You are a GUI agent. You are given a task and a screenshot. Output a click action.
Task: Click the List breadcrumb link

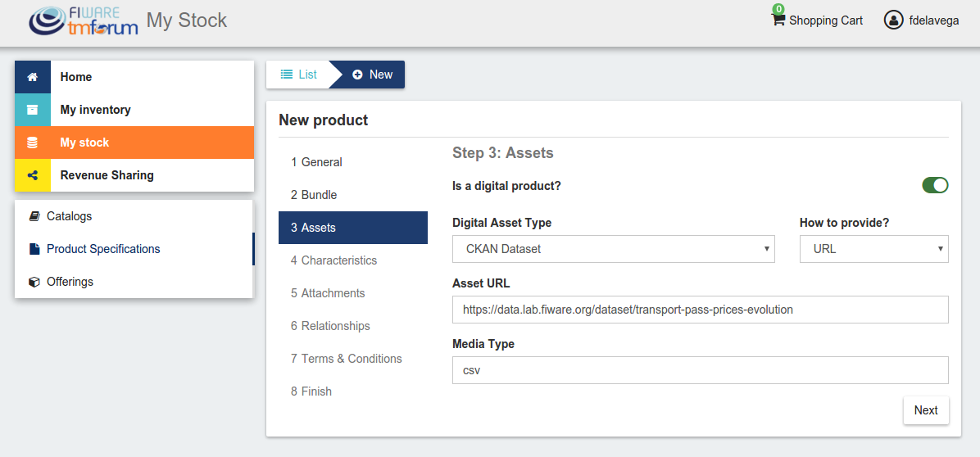coord(299,75)
